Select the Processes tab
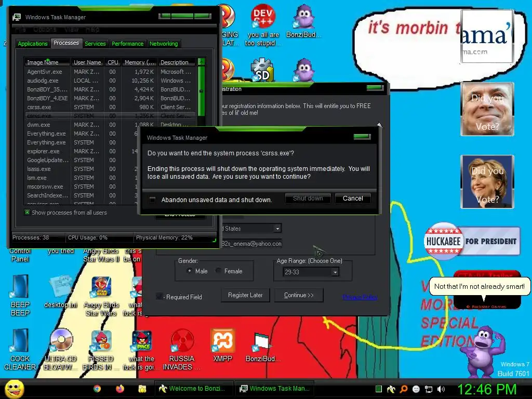The height and width of the screenshot is (399, 532). tap(66, 43)
